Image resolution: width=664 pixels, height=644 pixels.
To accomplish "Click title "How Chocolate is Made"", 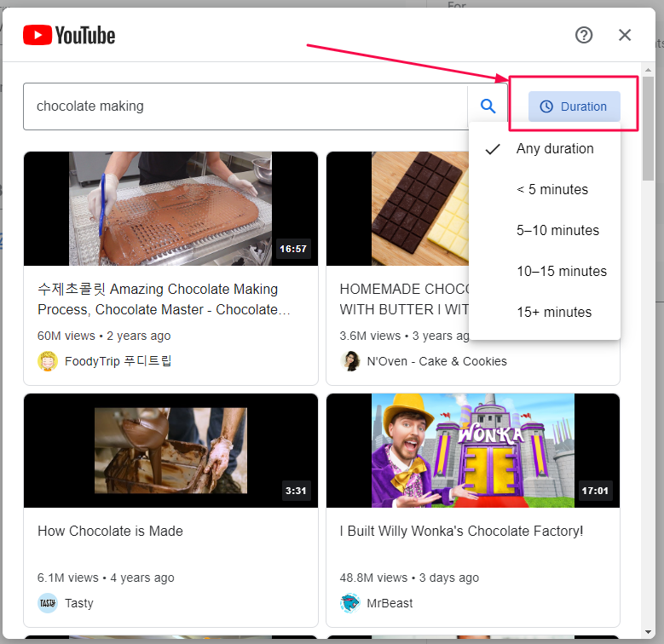I will pyautogui.click(x=110, y=531).
